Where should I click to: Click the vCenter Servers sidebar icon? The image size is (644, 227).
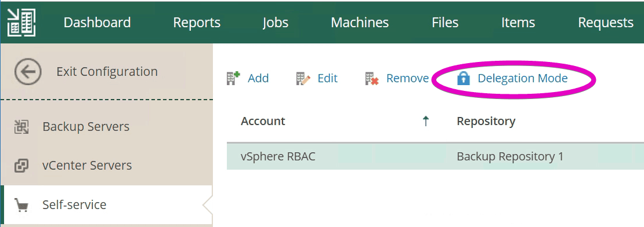tap(21, 166)
